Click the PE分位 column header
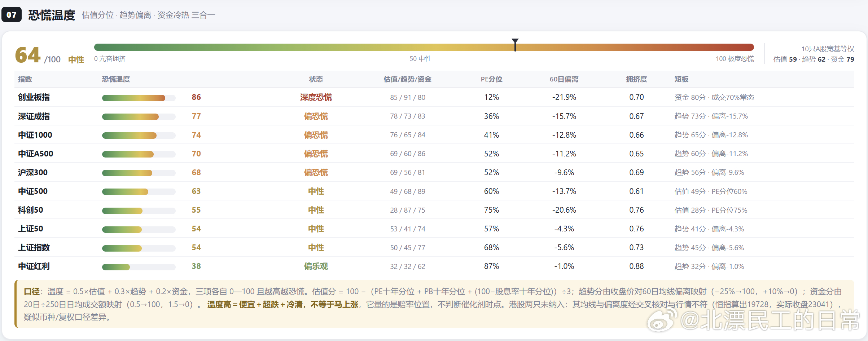Image resolution: width=868 pixels, height=341 pixels. pos(491,79)
